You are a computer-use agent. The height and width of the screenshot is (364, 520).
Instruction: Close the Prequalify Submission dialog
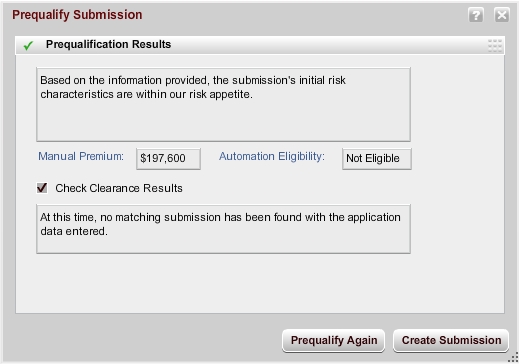pyautogui.click(x=502, y=15)
